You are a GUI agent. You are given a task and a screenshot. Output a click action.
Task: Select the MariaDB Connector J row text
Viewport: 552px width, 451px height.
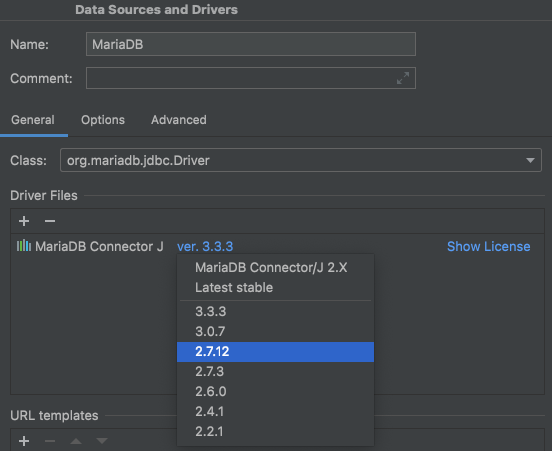pos(99,246)
